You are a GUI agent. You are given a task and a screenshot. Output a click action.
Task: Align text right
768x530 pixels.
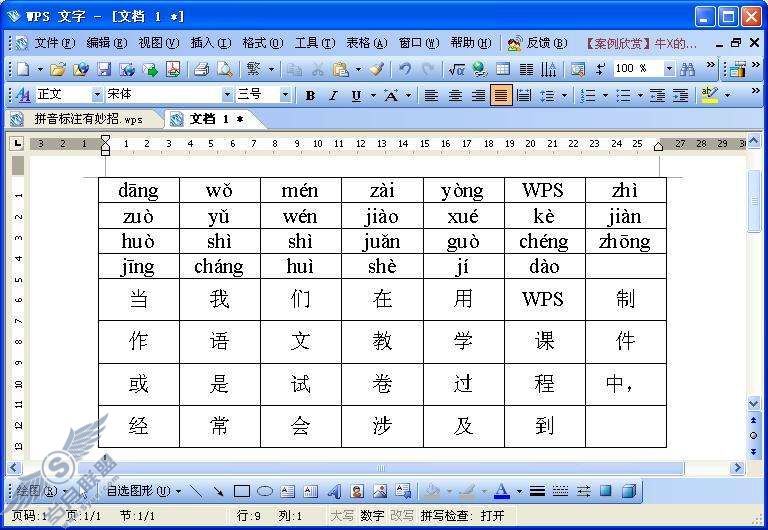click(478, 95)
